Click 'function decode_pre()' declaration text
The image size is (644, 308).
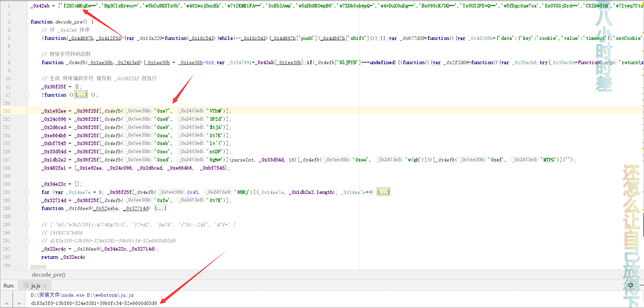(x=59, y=22)
